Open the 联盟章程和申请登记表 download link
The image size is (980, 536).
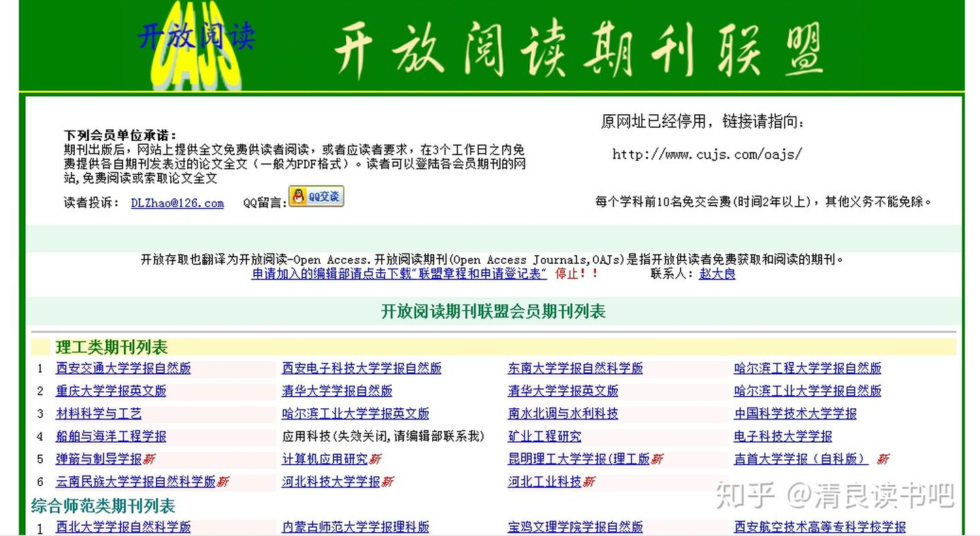[399, 273]
